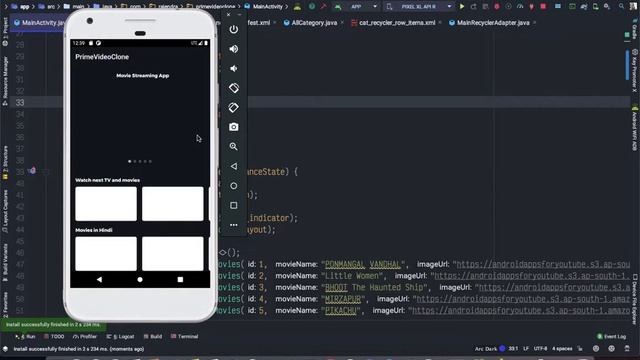Click the emulator sidebar overview square
Image resolution: width=640 pixels, height=360 pixels.
click(233, 205)
